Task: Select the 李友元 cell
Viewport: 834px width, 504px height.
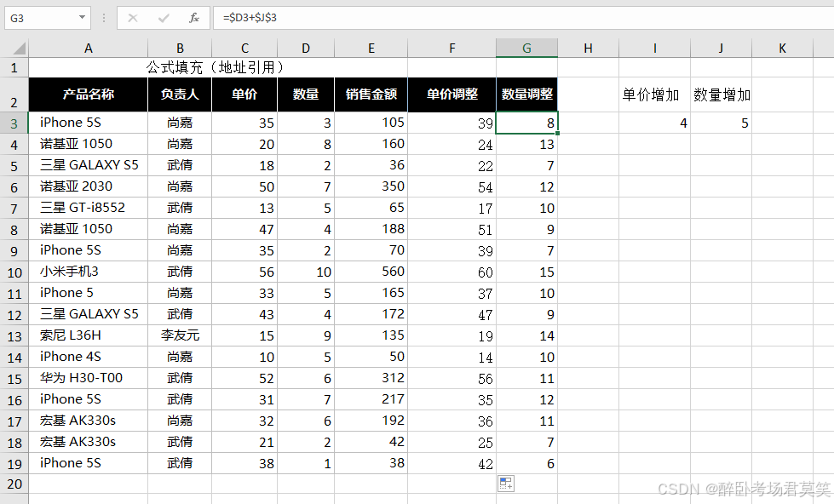Action: pos(180,335)
